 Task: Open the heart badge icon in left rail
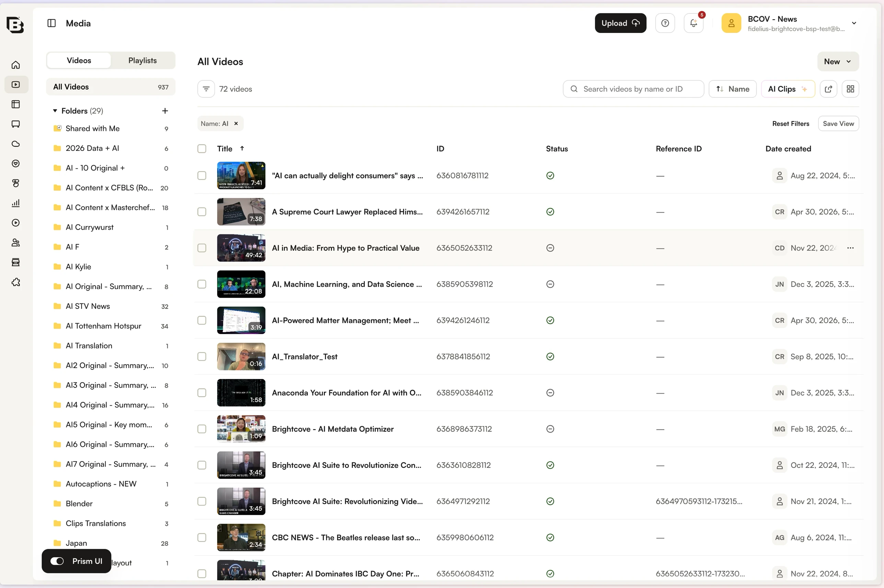16,163
